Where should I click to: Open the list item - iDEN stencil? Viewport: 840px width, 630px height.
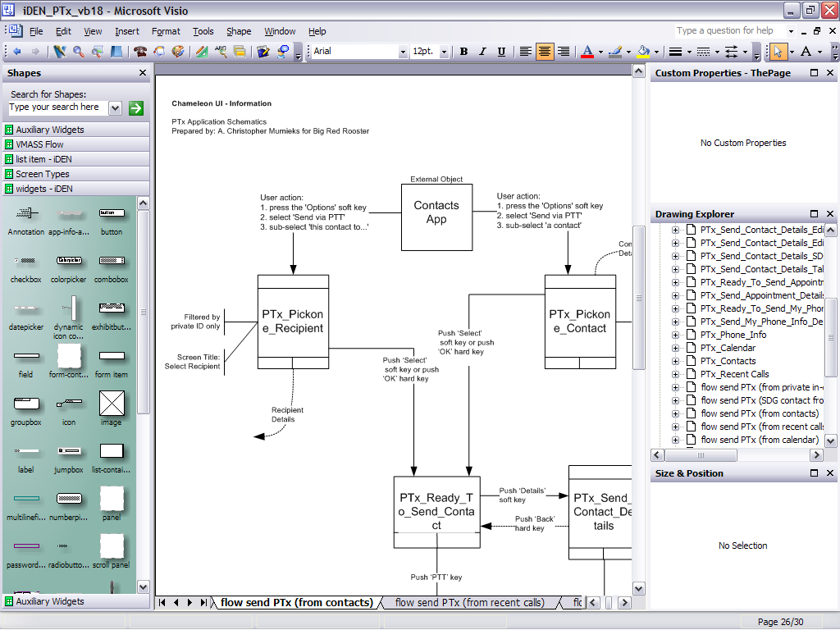[76, 159]
